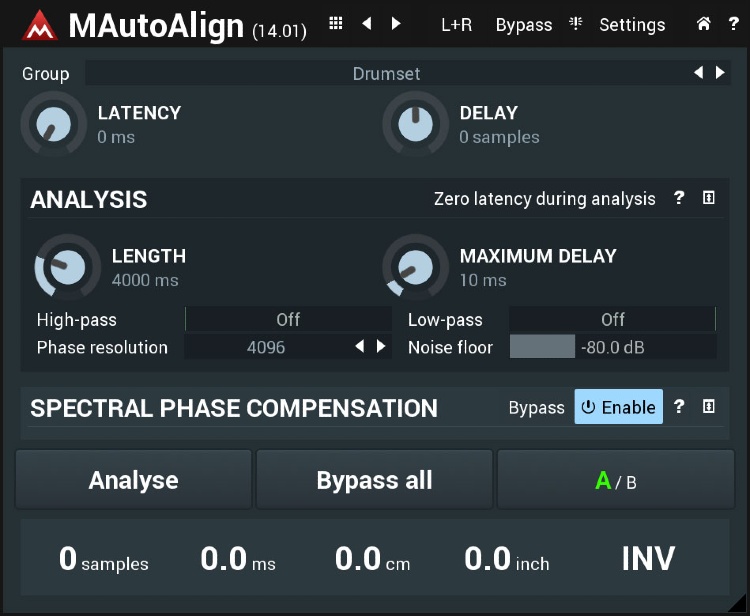The height and width of the screenshot is (616, 750).
Task: Open the presets grid icon
Action: coord(336,24)
